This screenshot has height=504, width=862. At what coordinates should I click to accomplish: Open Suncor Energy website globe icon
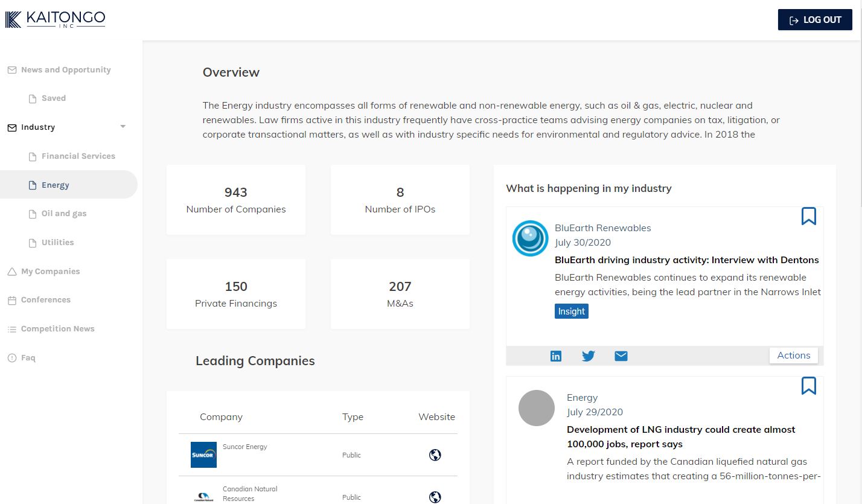[x=435, y=455]
